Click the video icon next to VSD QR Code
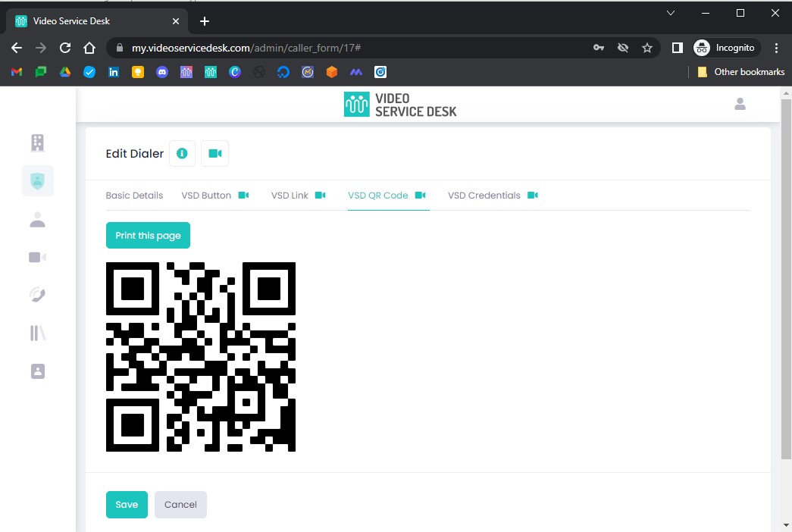The width and height of the screenshot is (792, 532). pyautogui.click(x=420, y=195)
